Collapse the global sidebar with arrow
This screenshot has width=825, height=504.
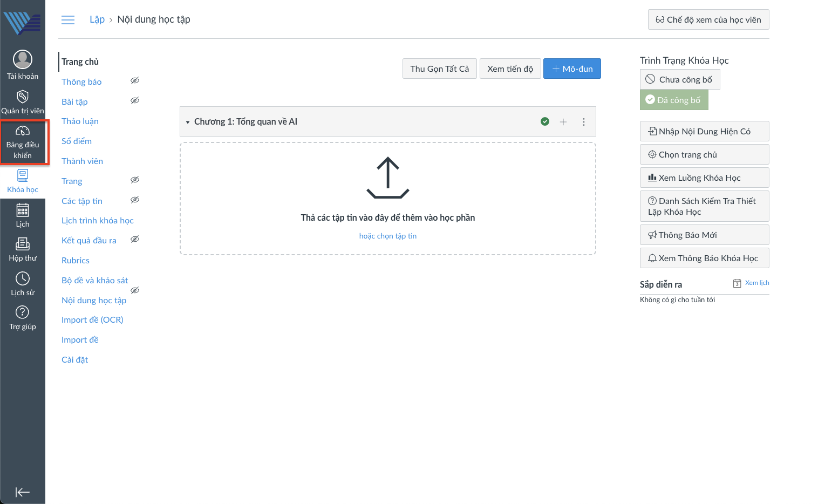coord(23,492)
